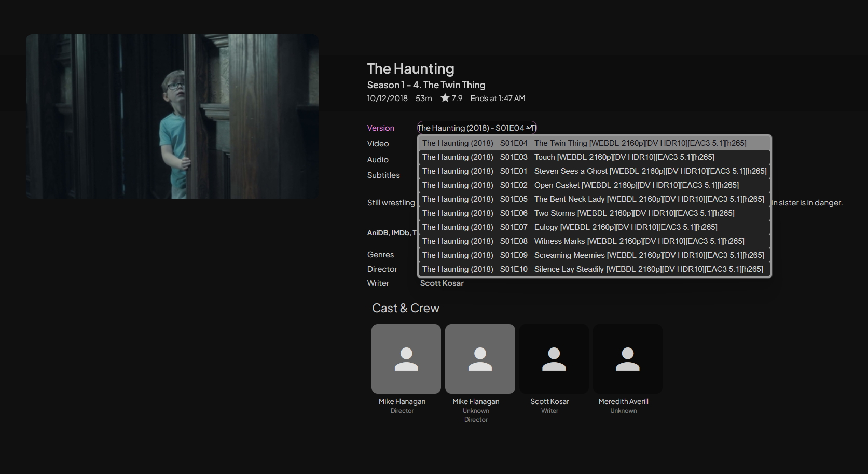Click Scott Kosar writer name link
Screen dimensions: 868x474
pyautogui.click(x=442, y=283)
